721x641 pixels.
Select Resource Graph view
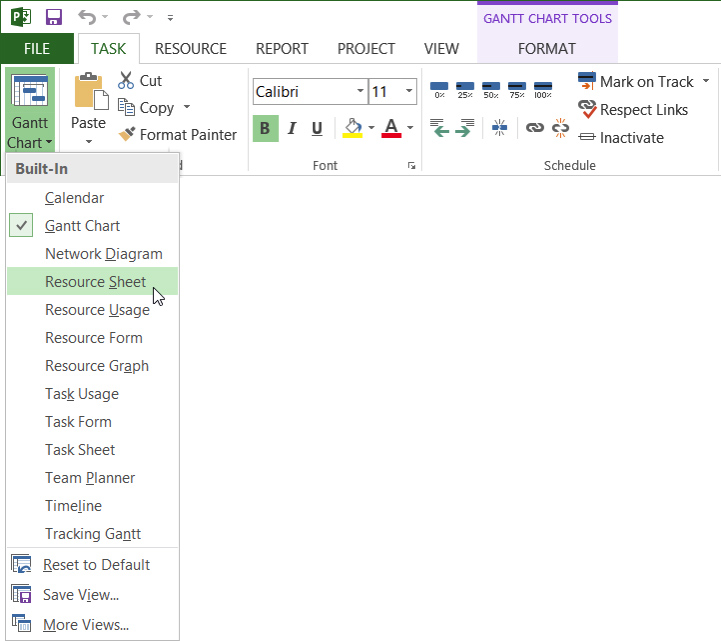(92, 366)
